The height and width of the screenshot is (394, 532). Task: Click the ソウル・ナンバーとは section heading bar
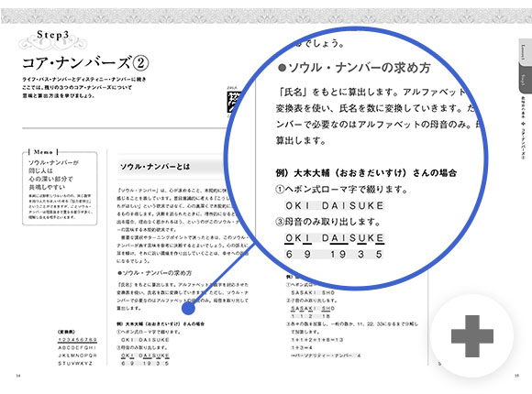[171, 167]
